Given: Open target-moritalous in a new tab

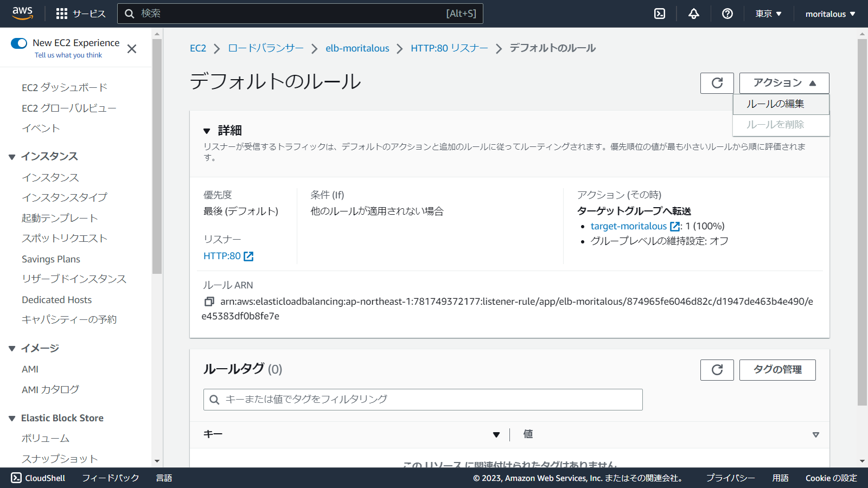Looking at the screenshot, I should [674, 226].
